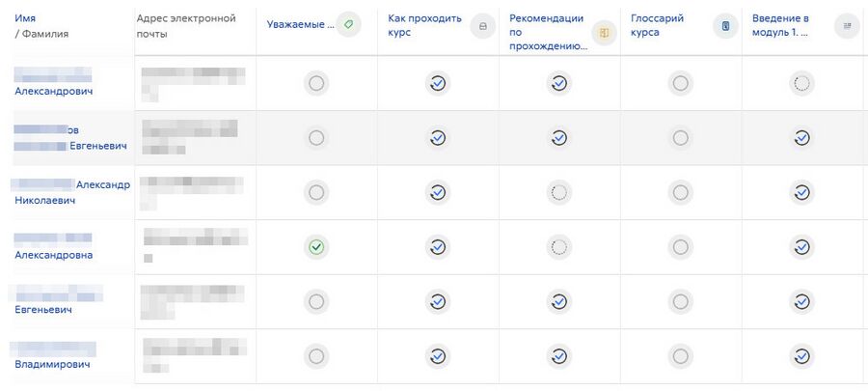Open Рекомендации по прохождению activity link
868x391 pixels.
coord(548,33)
